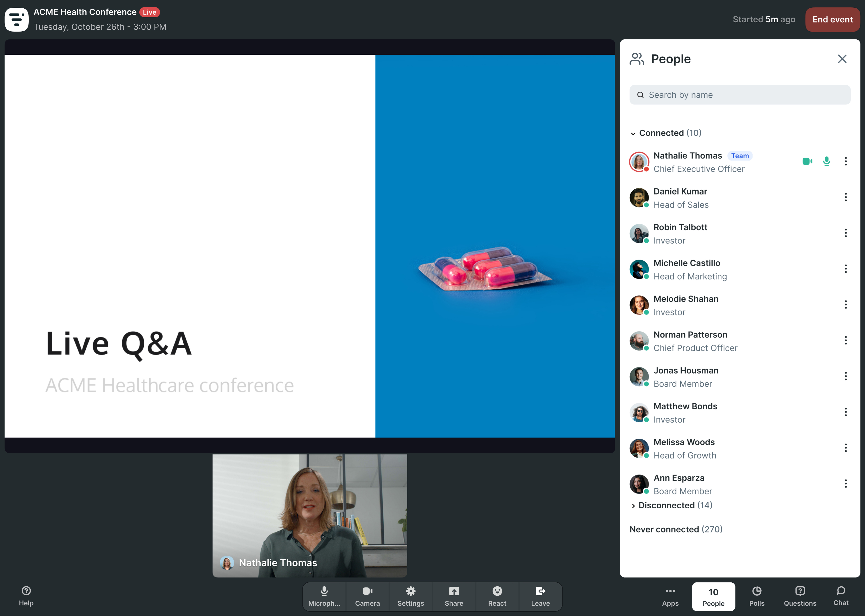Click Ann Esparza's name in list

[679, 478]
